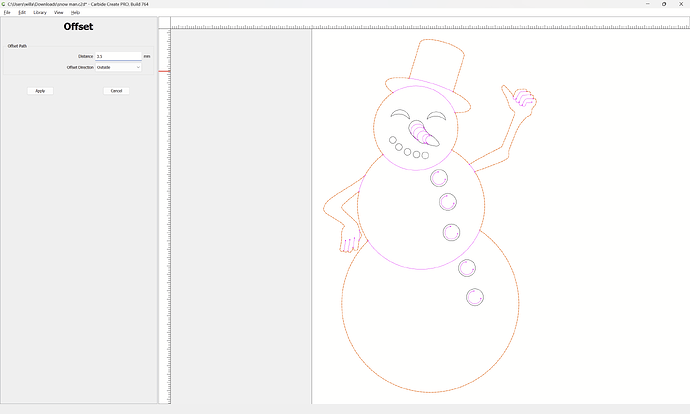Cancel the offset operation
Image resolution: width=690 pixels, height=414 pixels.
click(116, 91)
